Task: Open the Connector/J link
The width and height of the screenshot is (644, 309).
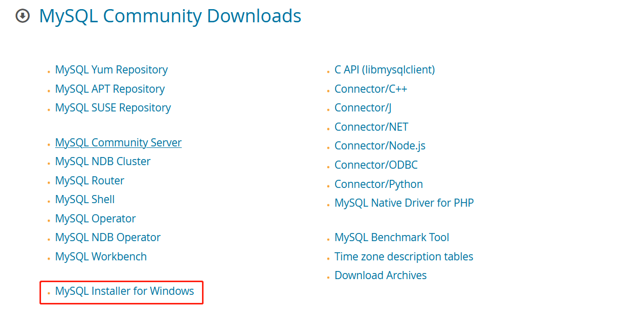Action: [x=363, y=108]
